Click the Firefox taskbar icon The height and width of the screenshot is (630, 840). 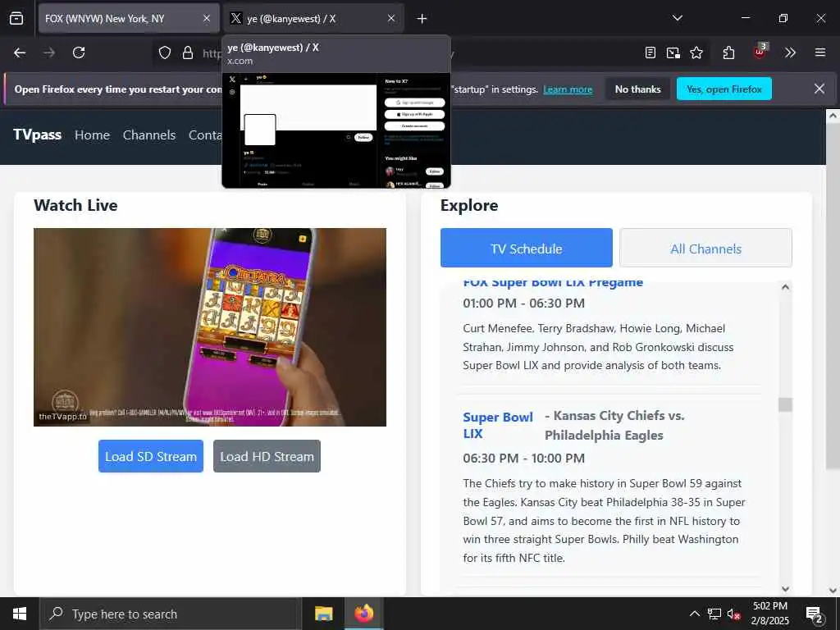tap(363, 614)
